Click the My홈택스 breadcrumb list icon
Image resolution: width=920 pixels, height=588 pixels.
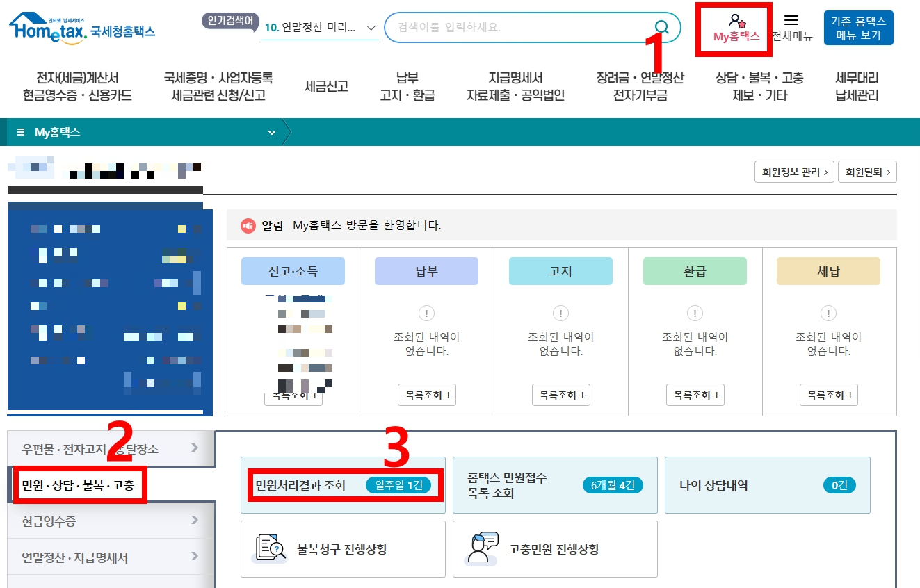21,132
